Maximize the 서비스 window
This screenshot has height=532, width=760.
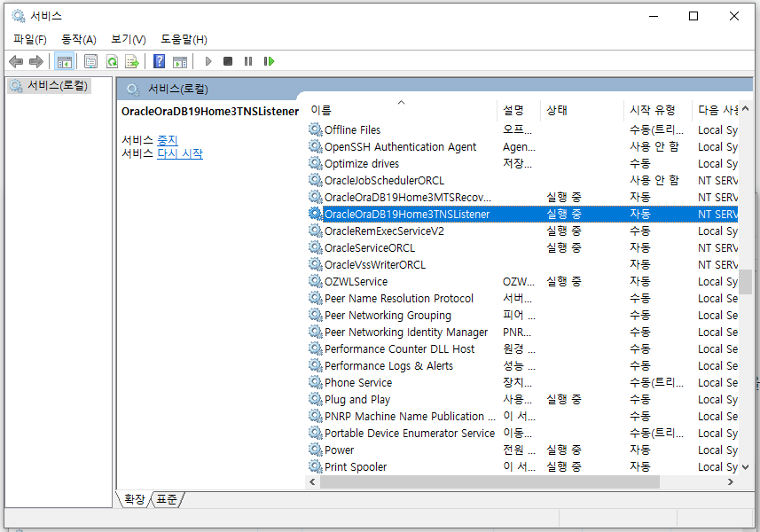coord(693,16)
